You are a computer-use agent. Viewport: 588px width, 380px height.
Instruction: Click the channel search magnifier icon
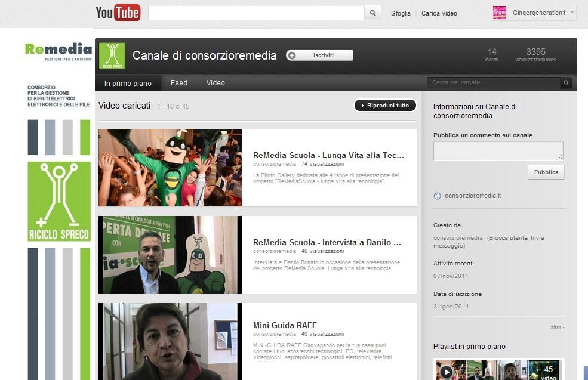(x=567, y=82)
